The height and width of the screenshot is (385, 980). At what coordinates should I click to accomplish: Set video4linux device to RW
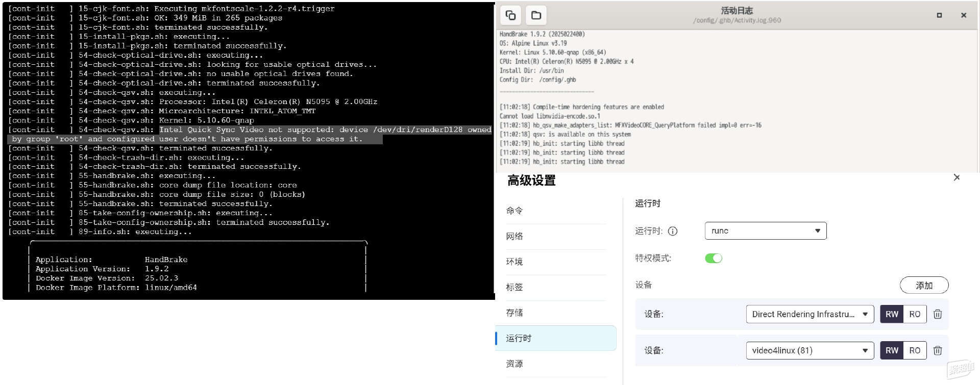point(892,350)
